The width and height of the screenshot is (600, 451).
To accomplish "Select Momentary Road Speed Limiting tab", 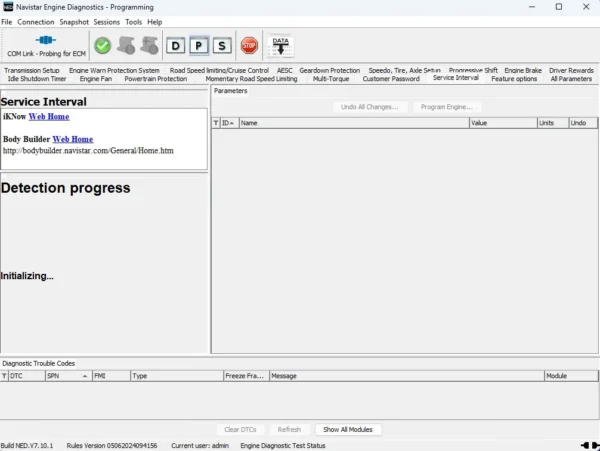I will point(251,79).
